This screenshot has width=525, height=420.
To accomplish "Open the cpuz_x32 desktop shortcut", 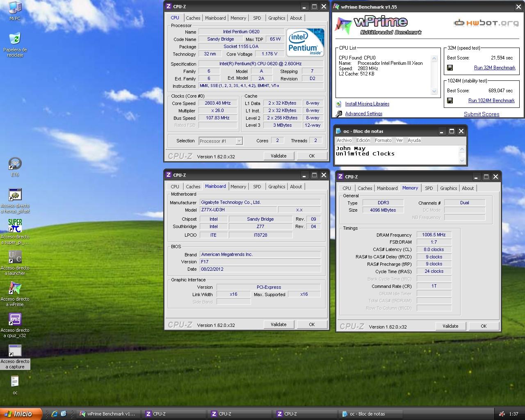I will (x=15, y=320).
